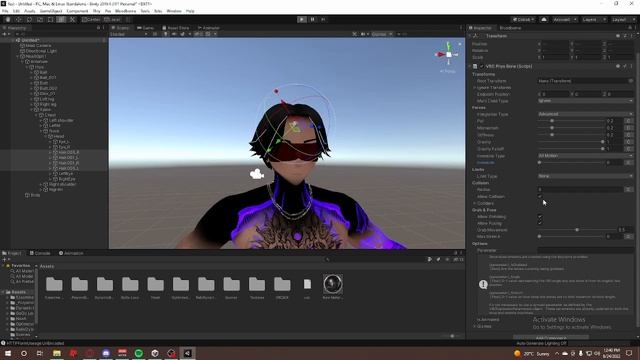Adjust the Grab Movement slider
Image resolution: width=640 pixels, height=360 pixels.
pyautogui.click(x=577, y=230)
